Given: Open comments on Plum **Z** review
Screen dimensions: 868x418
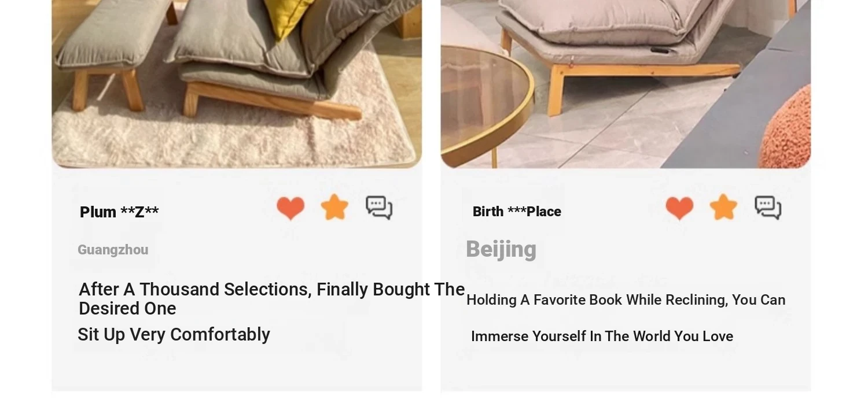Looking at the screenshot, I should (x=379, y=208).
